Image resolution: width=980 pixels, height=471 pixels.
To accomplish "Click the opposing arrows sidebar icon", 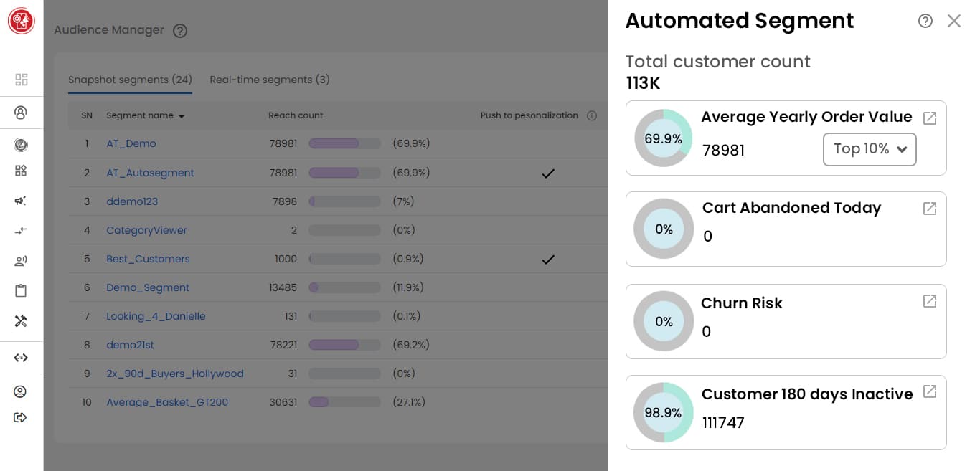I will (x=21, y=231).
